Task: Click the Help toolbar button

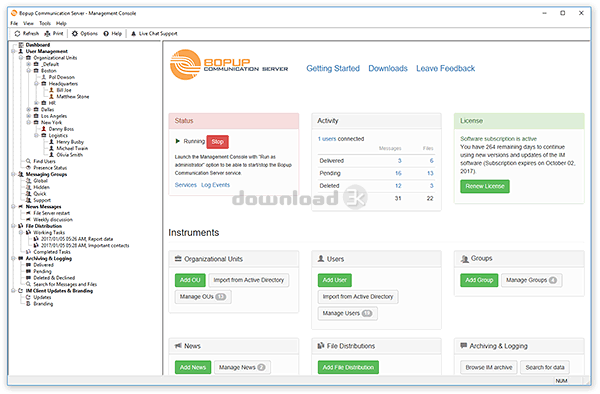Action: pos(112,34)
